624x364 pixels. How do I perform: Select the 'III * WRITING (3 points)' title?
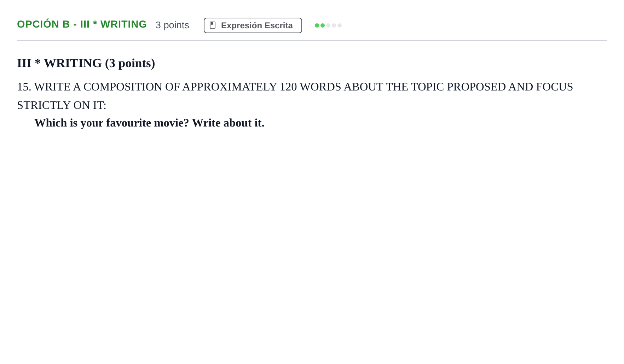pos(86,63)
